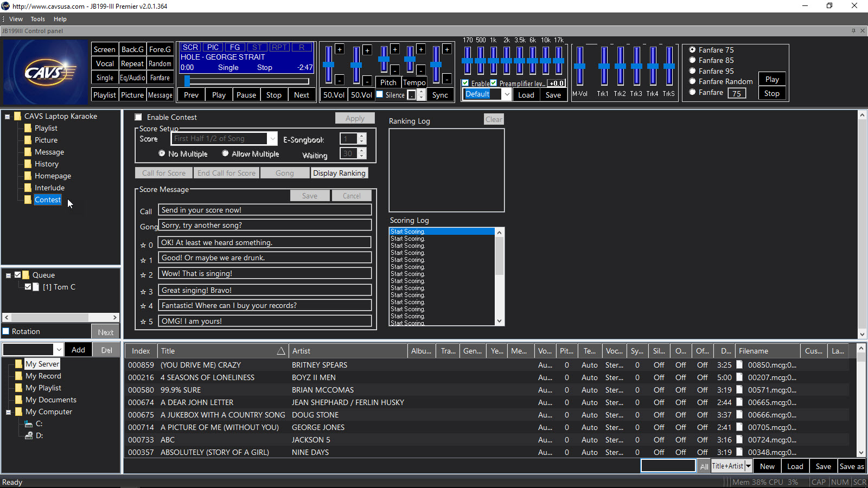
Task: Open the equalizer Default preset dropdown
Action: click(507, 94)
